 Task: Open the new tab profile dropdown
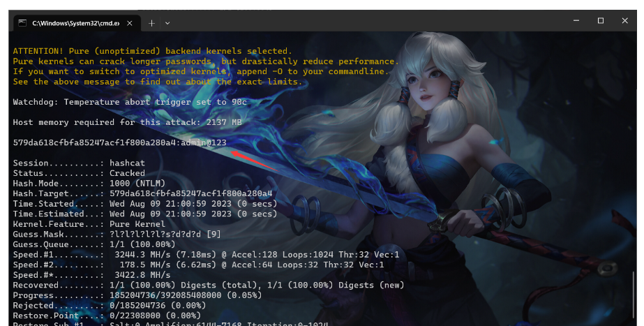click(x=167, y=24)
